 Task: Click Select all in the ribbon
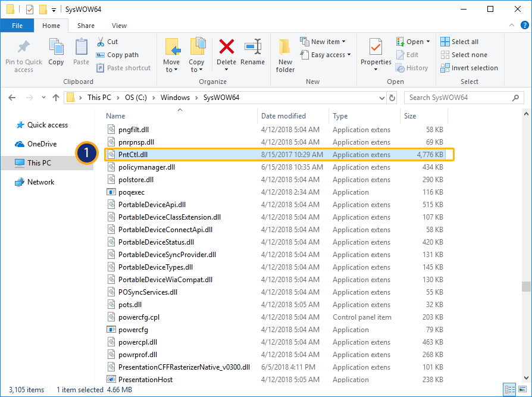pyautogui.click(x=459, y=42)
